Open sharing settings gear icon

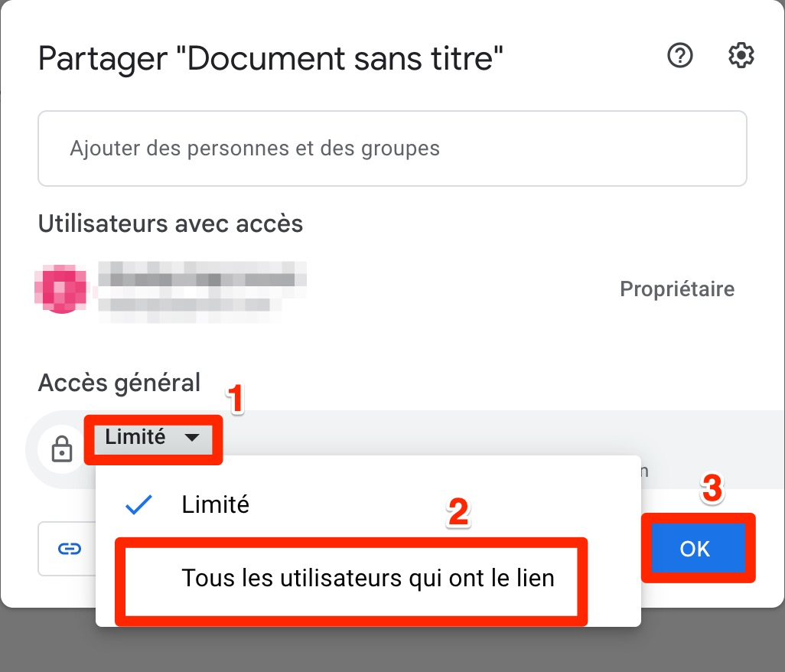(x=741, y=55)
